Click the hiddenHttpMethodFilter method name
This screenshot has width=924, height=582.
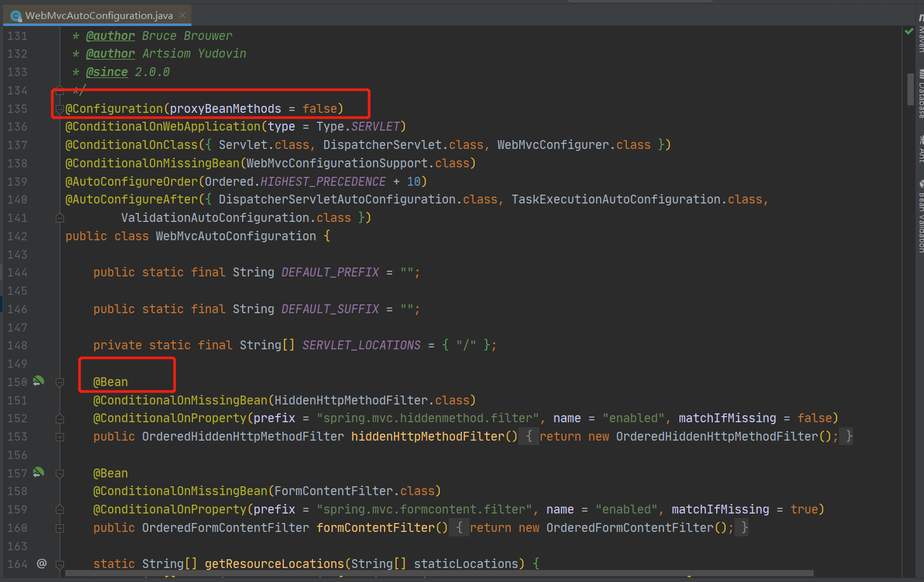click(x=428, y=436)
